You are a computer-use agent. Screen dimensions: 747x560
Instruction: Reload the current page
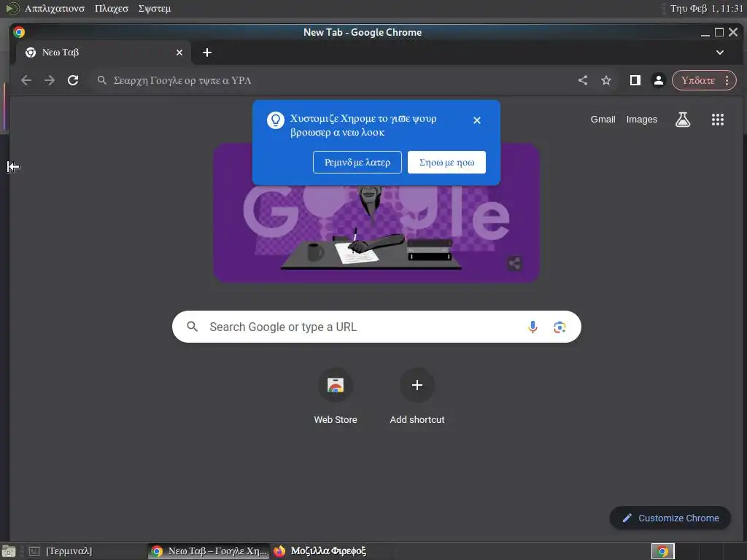73,80
